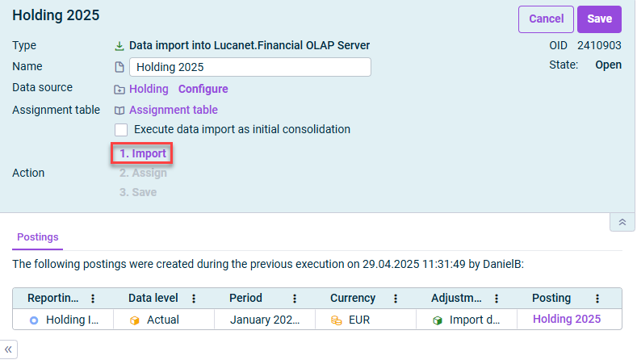Switch to the Postings tab
637x364 pixels.
coord(37,237)
